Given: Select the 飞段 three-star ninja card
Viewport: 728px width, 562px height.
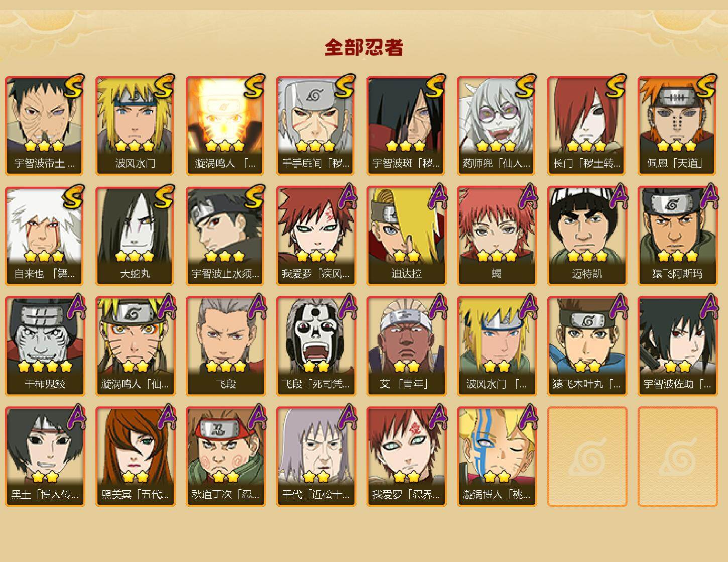Looking at the screenshot, I should pos(225,346).
